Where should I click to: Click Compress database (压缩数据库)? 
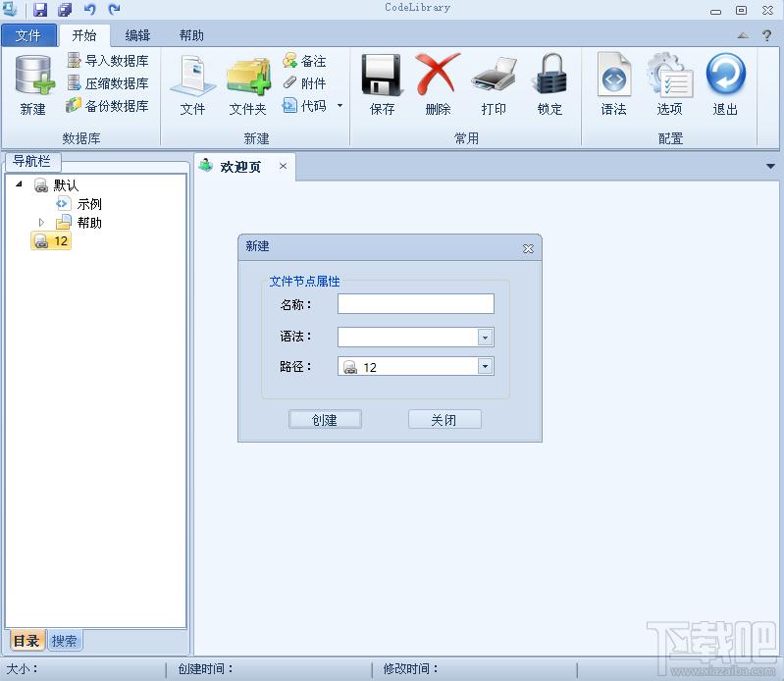[108, 83]
